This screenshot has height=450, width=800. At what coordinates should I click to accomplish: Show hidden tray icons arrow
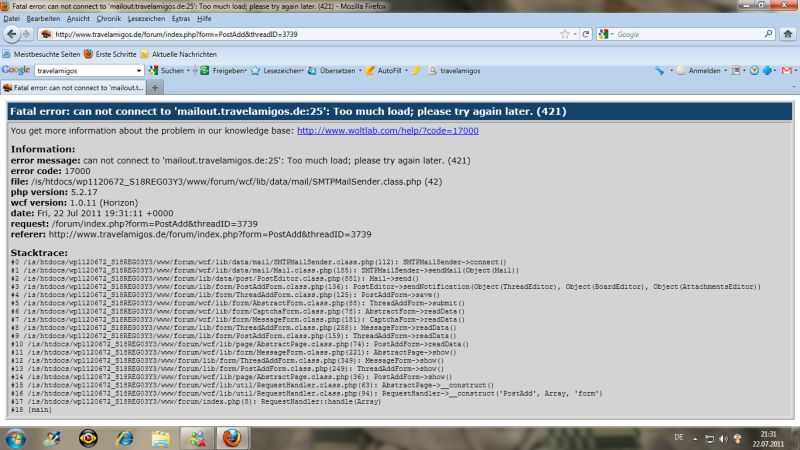point(695,438)
